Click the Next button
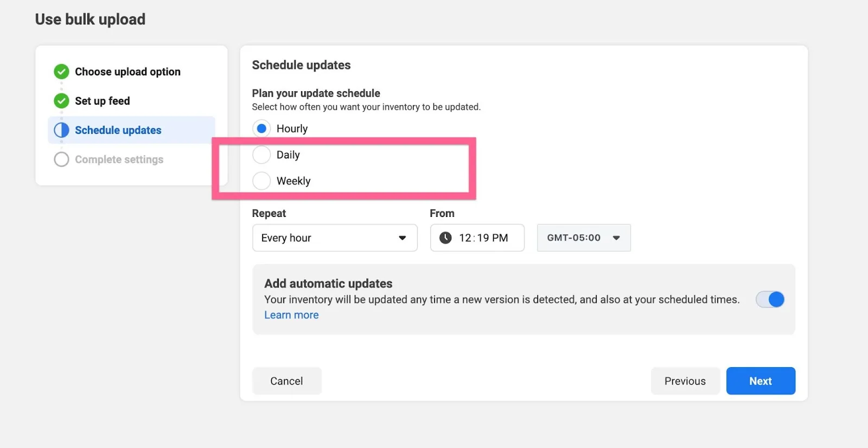The width and height of the screenshot is (868, 448). [x=761, y=381]
